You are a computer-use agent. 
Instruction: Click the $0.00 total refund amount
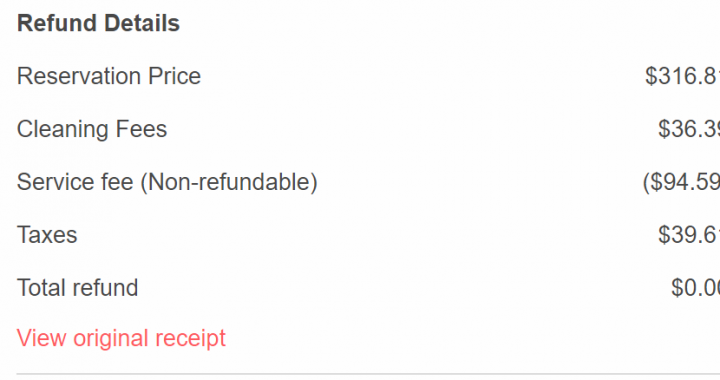coord(695,288)
